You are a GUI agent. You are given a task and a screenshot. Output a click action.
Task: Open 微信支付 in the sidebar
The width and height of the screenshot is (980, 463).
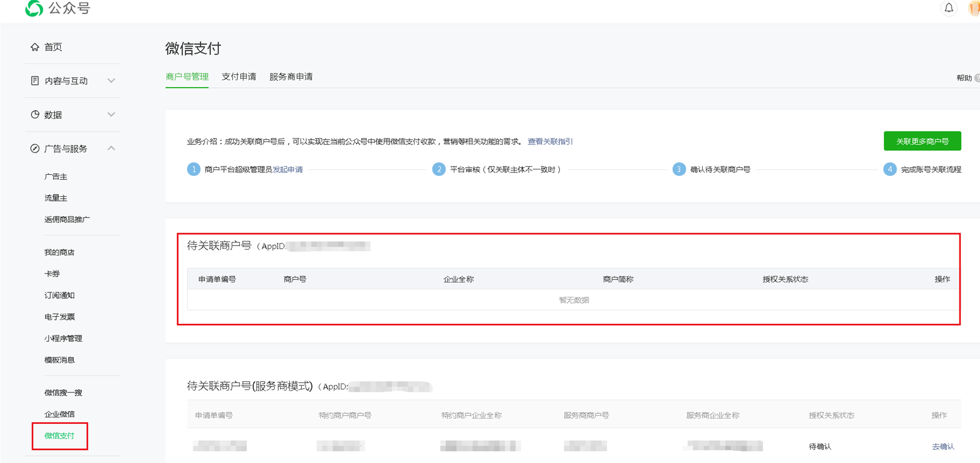[x=60, y=436]
